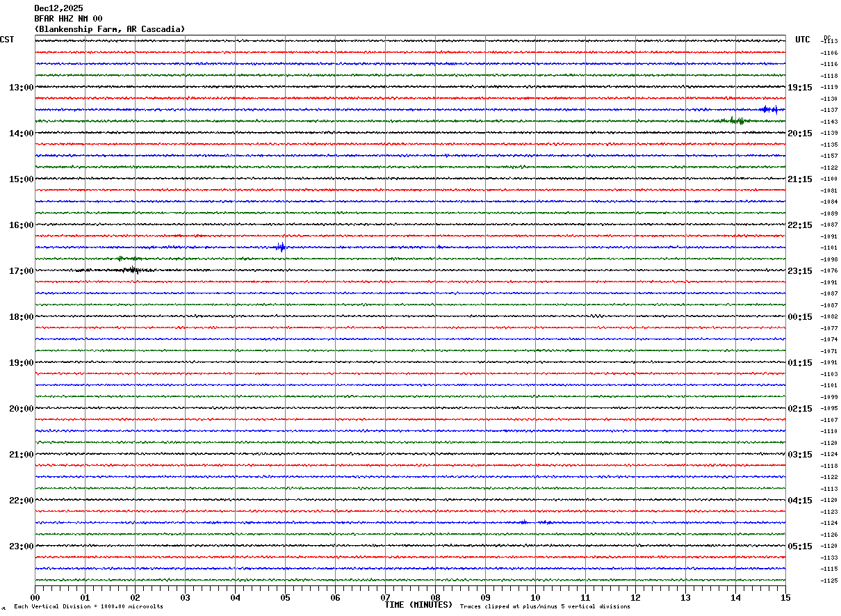Select the station code BFAR HHZ NM 00
This screenshot has width=841, height=616.
point(68,19)
